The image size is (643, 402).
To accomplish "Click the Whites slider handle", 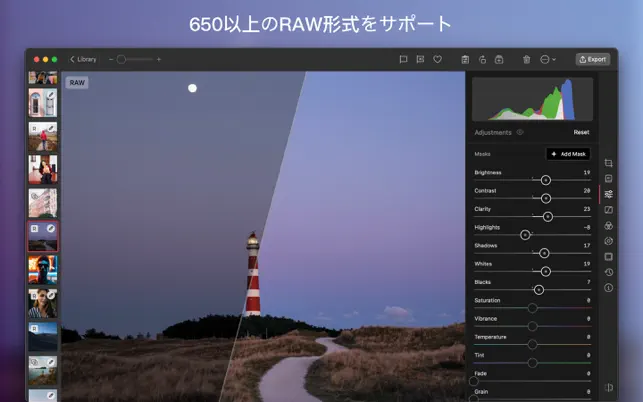I will click(x=545, y=272).
